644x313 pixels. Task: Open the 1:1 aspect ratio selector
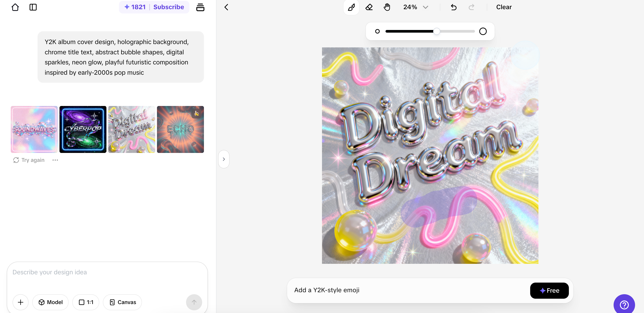[86, 302]
